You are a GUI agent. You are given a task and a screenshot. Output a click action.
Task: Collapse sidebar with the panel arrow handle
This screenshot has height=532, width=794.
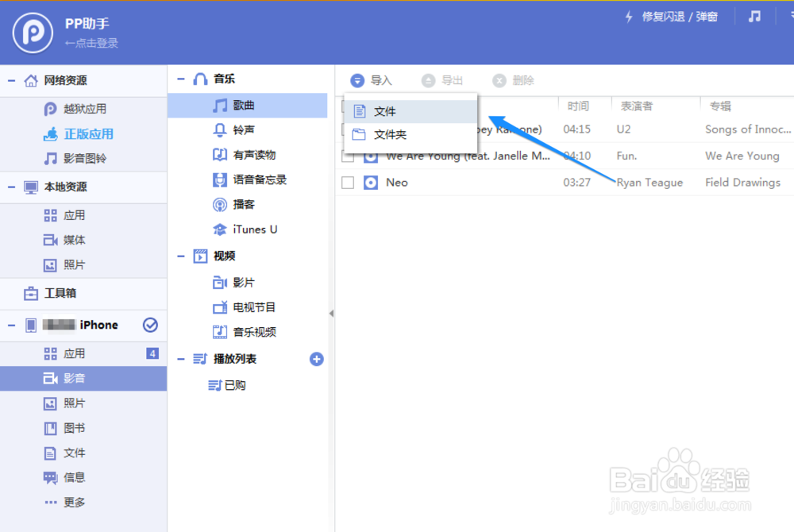tap(331, 314)
